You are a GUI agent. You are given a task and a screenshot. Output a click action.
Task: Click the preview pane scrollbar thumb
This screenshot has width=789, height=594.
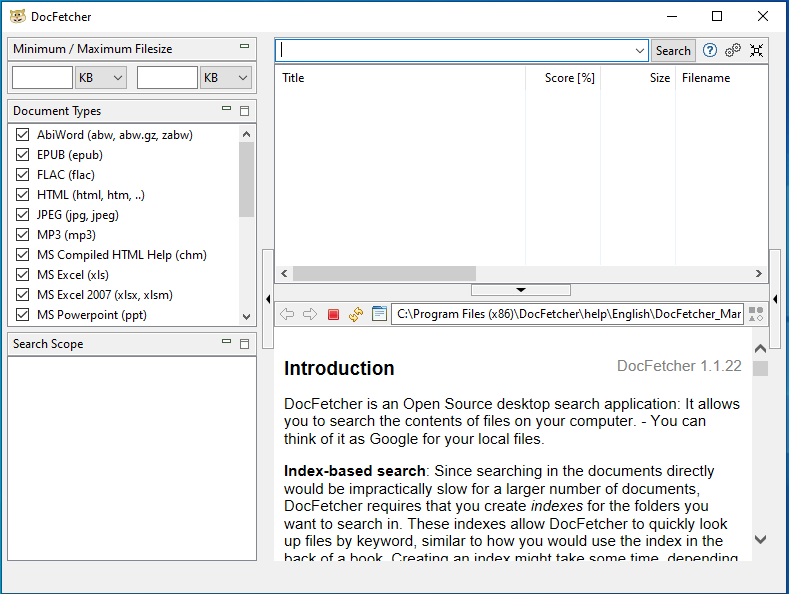click(760, 368)
